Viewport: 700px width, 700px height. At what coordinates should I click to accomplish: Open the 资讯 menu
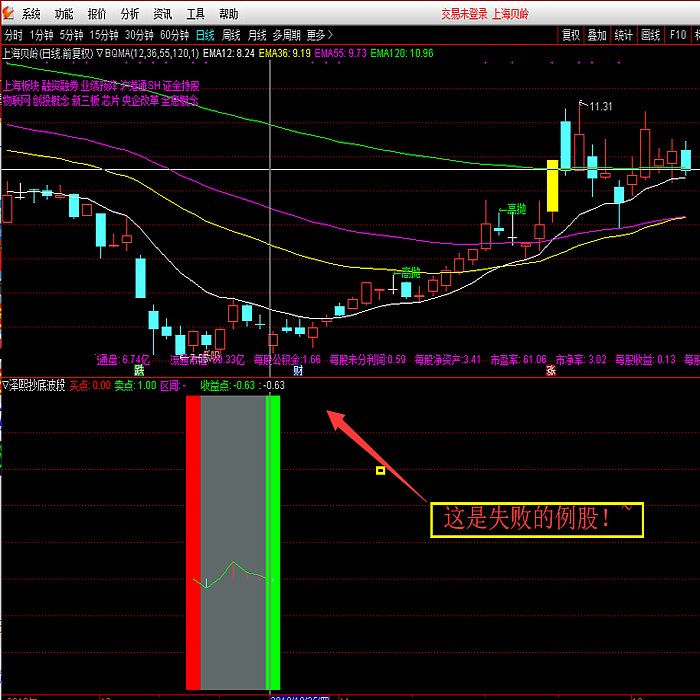pos(162,14)
